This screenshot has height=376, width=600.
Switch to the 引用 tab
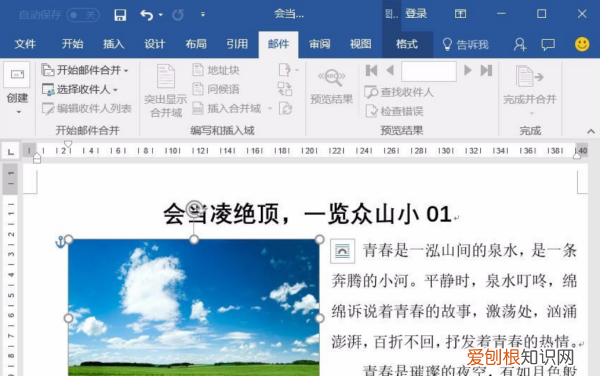237,44
